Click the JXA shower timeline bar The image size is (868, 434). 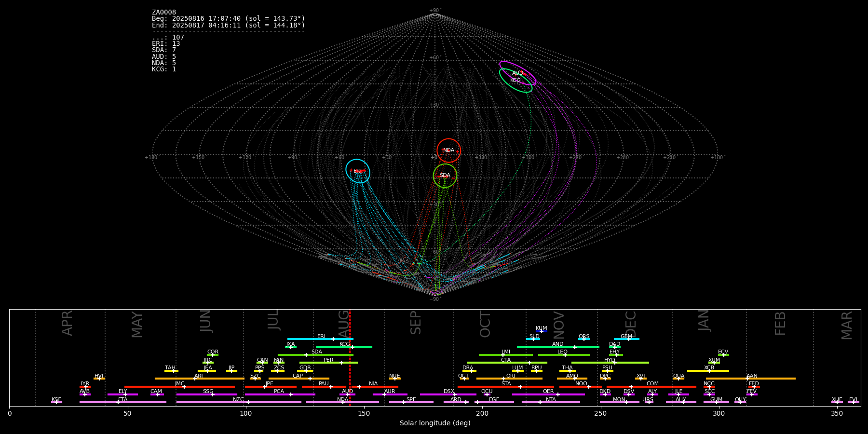(291, 347)
